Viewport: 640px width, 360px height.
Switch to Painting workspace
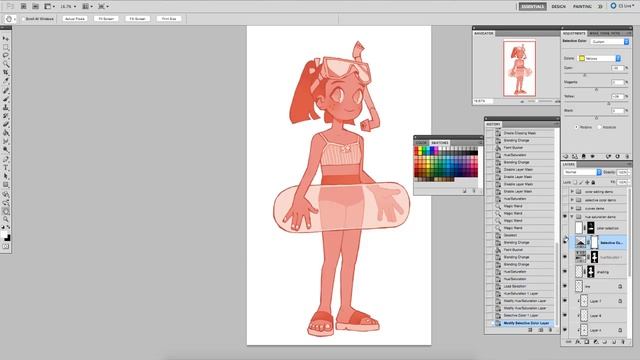(582, 7)
